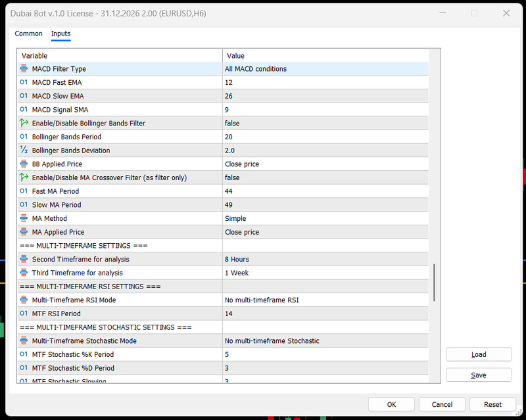526x420 pixels.
Task: Click the boolean icon for Bollinger Bands Filter
Action: click(x=24, y=123)
